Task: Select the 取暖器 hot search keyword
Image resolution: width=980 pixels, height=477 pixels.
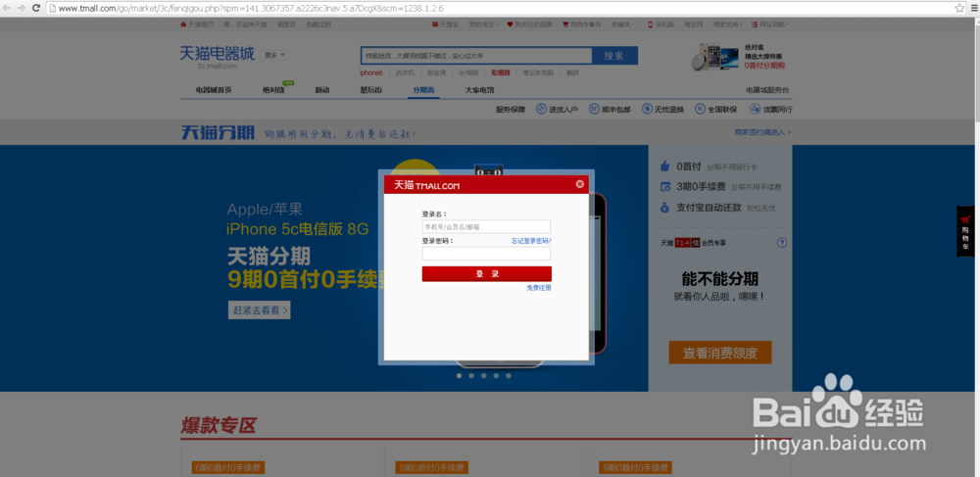Action: (x=501, y=73)
